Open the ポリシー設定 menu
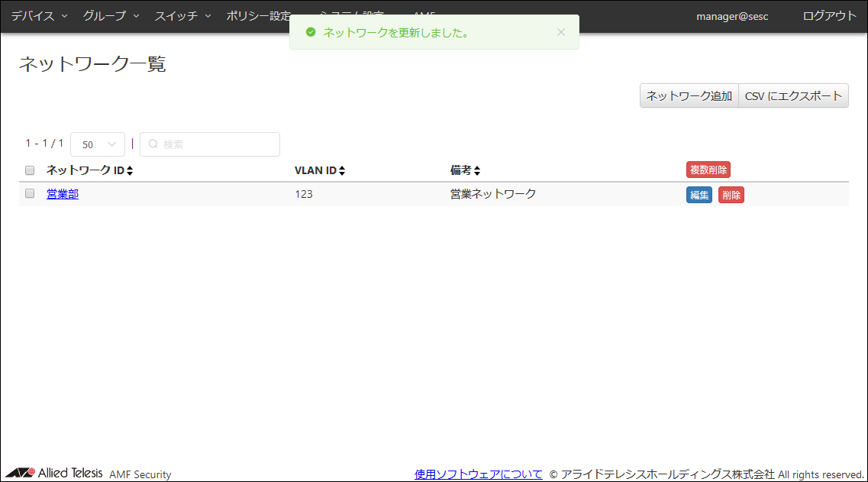Image resolution: width=868 pixels, height=482 pixels. (258, 16)
